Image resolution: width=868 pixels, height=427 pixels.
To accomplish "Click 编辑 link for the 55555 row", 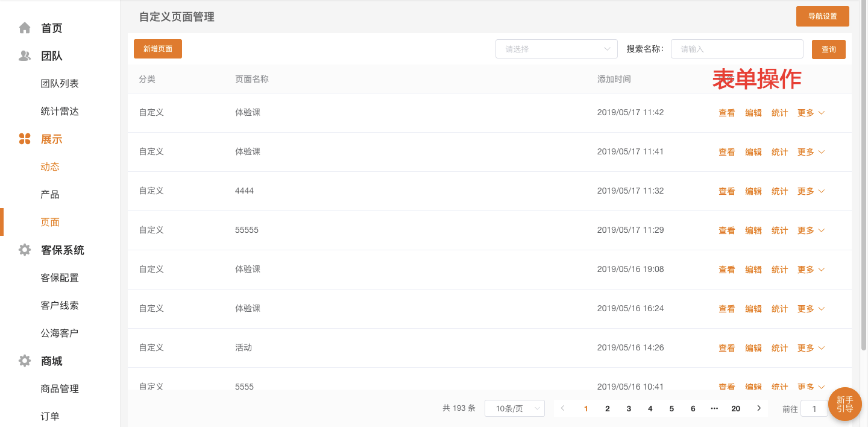I will [x=753, y=230].
